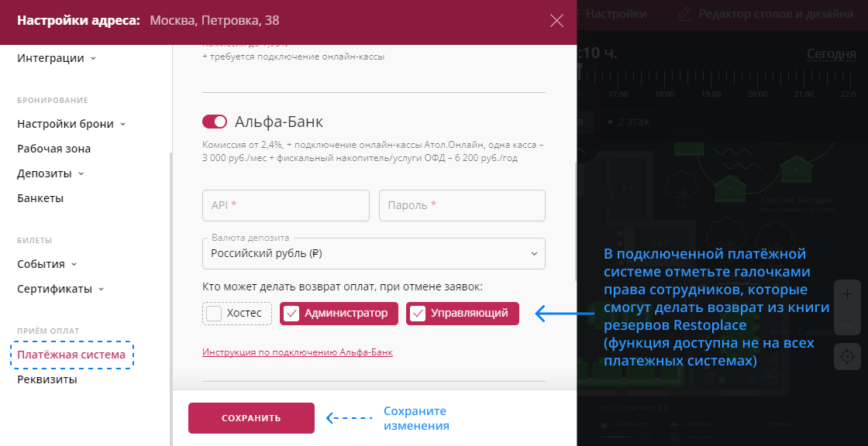Close the Настройки адреса dialog

pos(556,21)
